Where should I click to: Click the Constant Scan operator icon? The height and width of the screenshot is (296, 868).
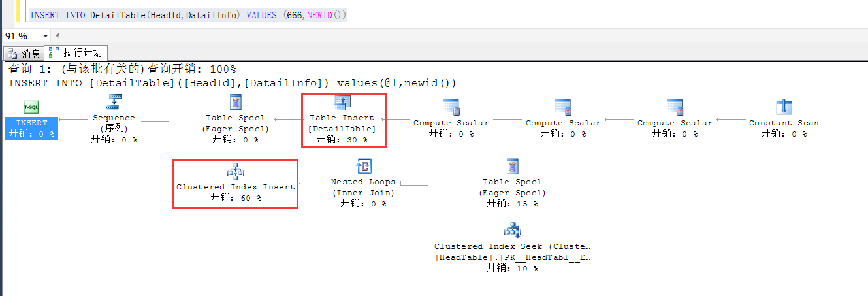point(784,107)
